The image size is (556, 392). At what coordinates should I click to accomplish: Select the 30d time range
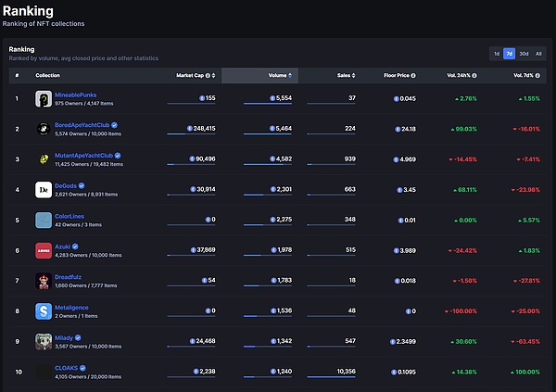[x=524, y=54]
